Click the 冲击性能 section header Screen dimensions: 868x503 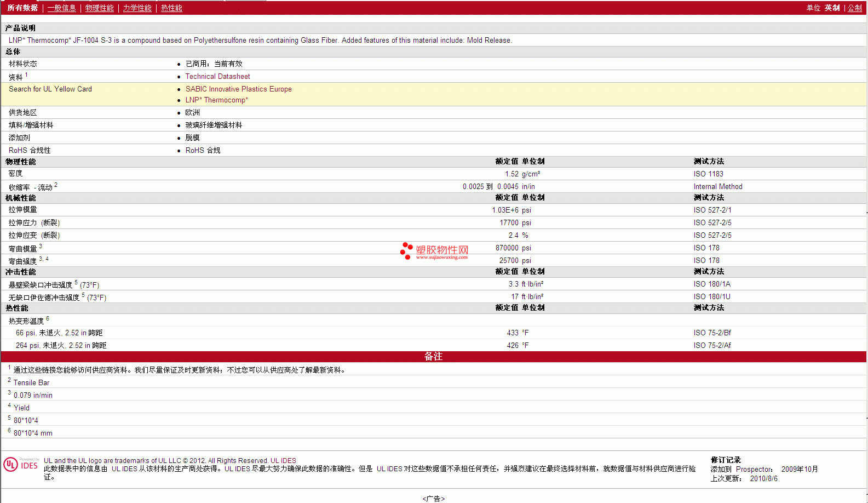(x=20, y=272)
